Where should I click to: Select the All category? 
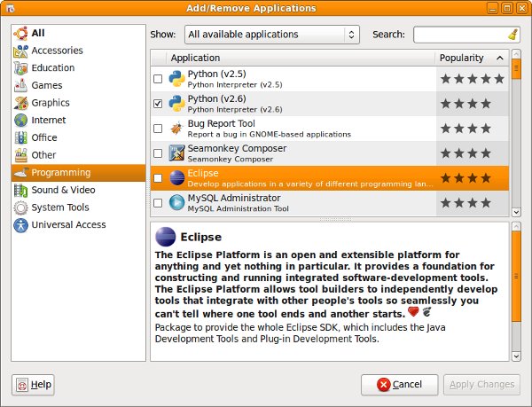coord(78,33)
